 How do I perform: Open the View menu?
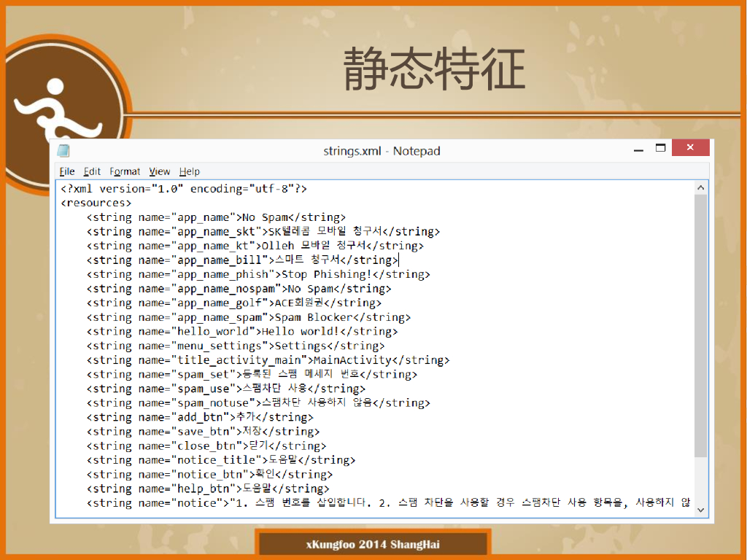pos(159,171)
